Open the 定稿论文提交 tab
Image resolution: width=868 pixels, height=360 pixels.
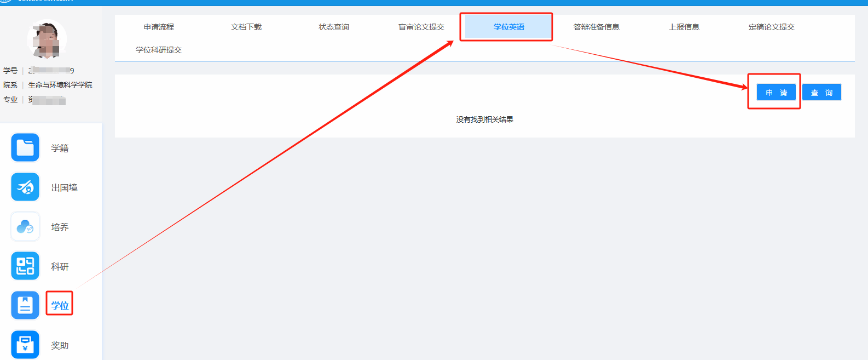point(772,27)
